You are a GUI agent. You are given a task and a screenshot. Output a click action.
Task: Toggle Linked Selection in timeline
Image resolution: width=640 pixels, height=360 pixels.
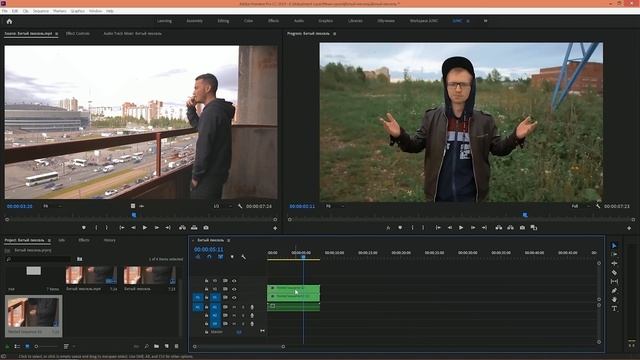point(220,257)
